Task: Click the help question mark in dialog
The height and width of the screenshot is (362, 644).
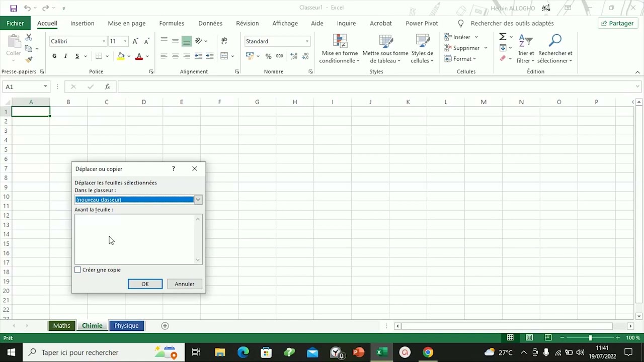Action: coord(174,169)
